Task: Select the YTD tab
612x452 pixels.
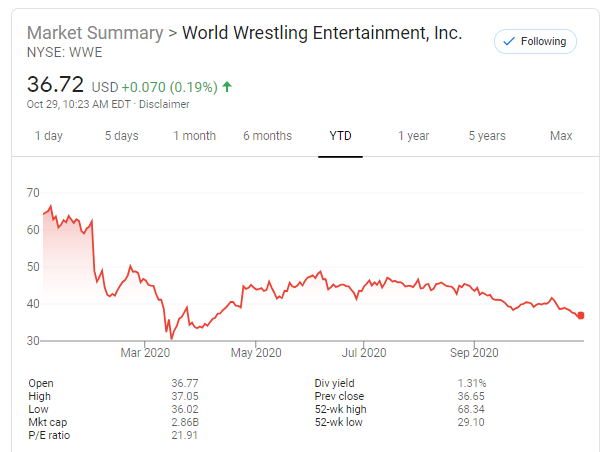Action: click(x=342, y=136)
